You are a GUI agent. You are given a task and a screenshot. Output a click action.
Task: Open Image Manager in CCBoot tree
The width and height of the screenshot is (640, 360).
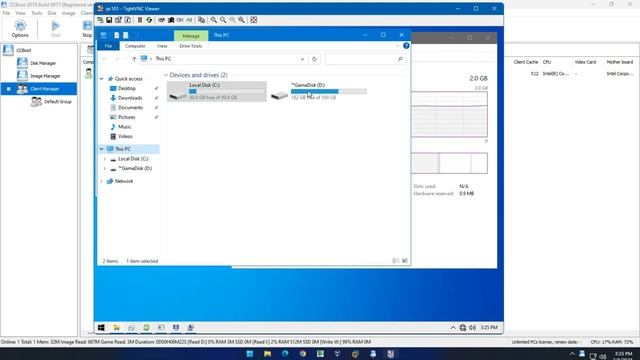tap(45, 76)
